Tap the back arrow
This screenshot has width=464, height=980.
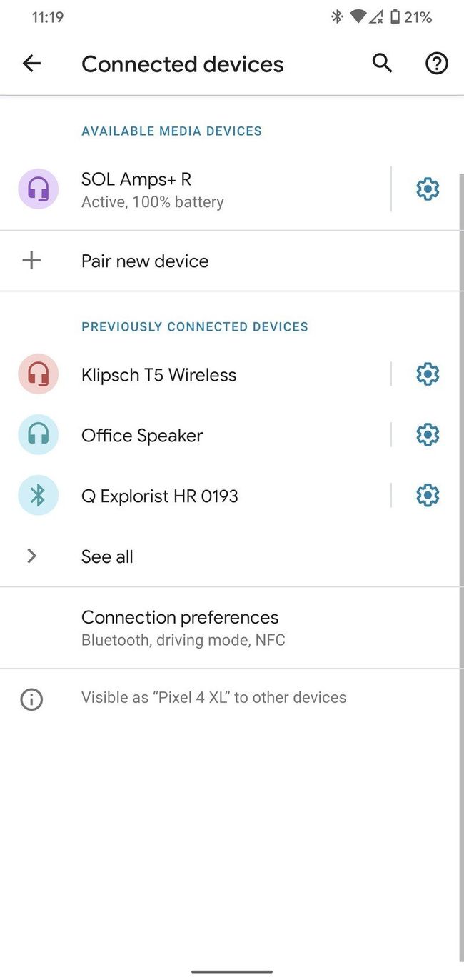pos(31,63)
